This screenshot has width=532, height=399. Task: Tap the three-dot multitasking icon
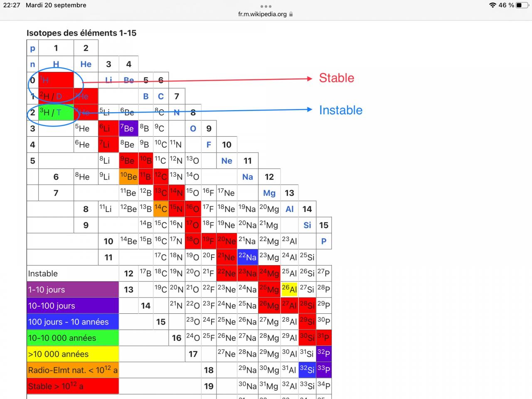(266, 6)
